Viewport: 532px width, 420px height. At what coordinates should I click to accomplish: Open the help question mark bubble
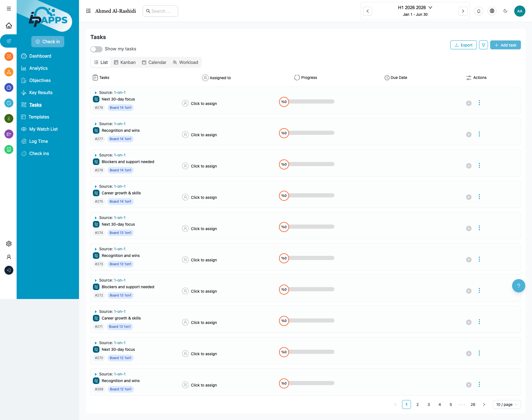point(518,286)
